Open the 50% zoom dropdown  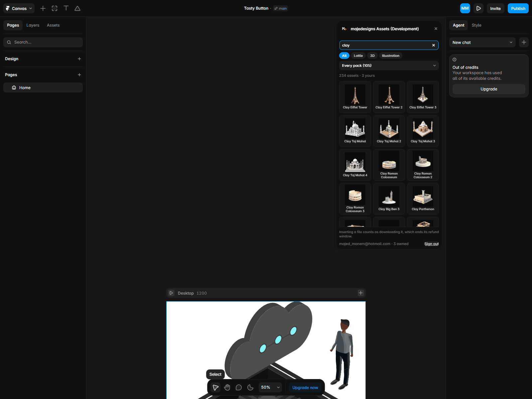tap(270, 387)
